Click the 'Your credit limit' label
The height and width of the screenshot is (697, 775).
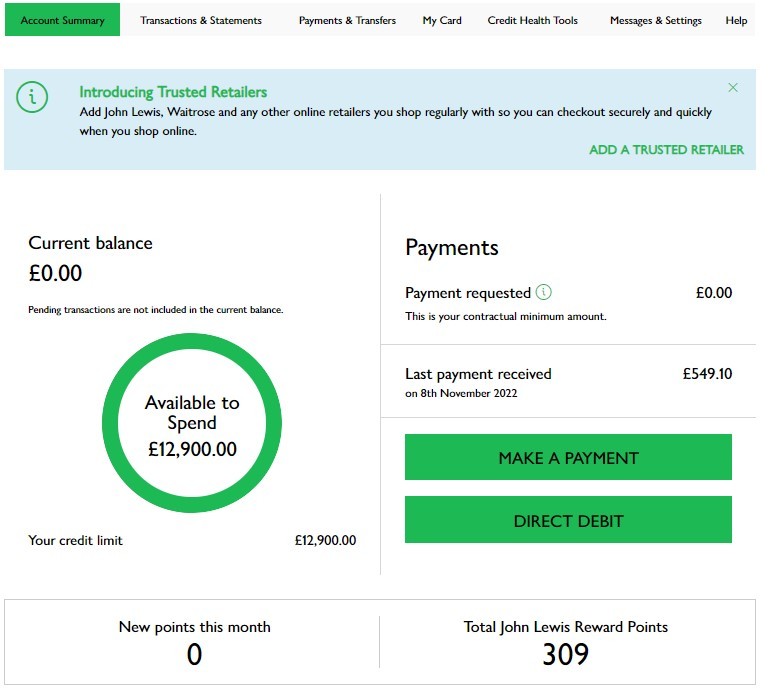point(75,540)
